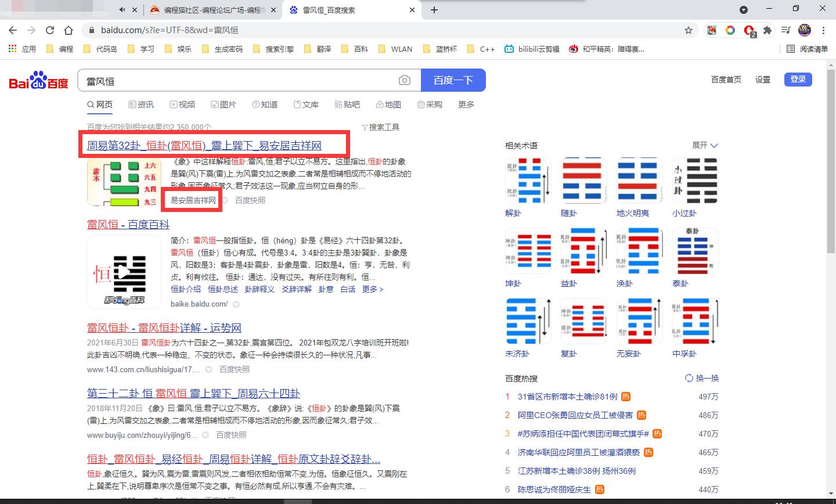Open 阅读清单 reading list
Viewport: 836px width, 504px height.
point(807,49)
